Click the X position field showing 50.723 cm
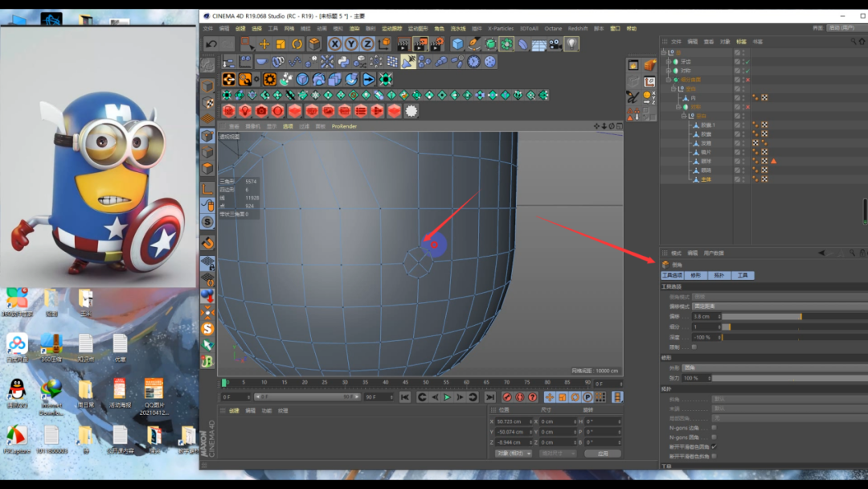The width and height of the screenshot is (868, 489). click(513, 421)
